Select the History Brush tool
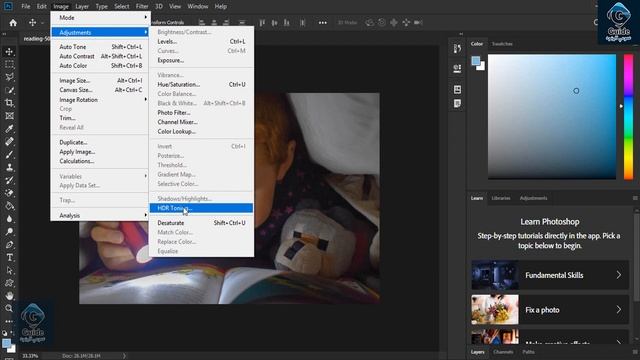The height and width of the screenshot is (360, 640). 9,180
